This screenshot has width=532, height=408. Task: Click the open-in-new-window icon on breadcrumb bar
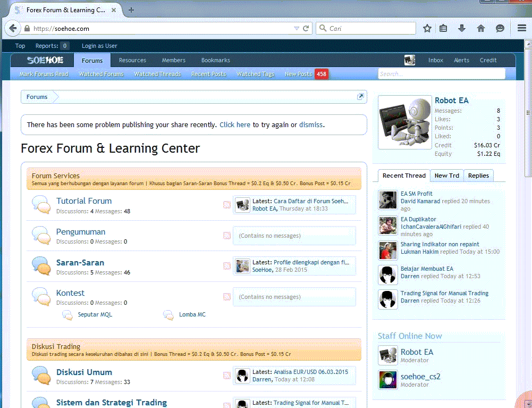360,97
